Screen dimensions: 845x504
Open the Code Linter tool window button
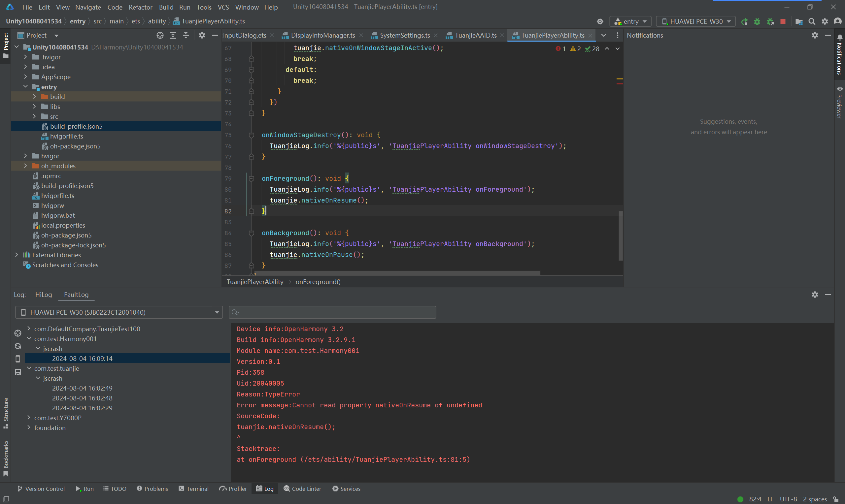click(x=302, y=489)
